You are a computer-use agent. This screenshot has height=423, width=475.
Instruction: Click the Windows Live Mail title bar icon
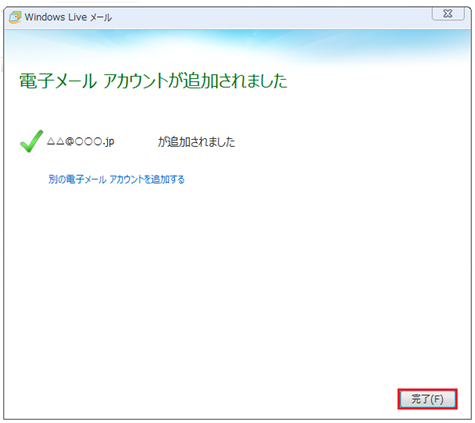click(15, 17)
